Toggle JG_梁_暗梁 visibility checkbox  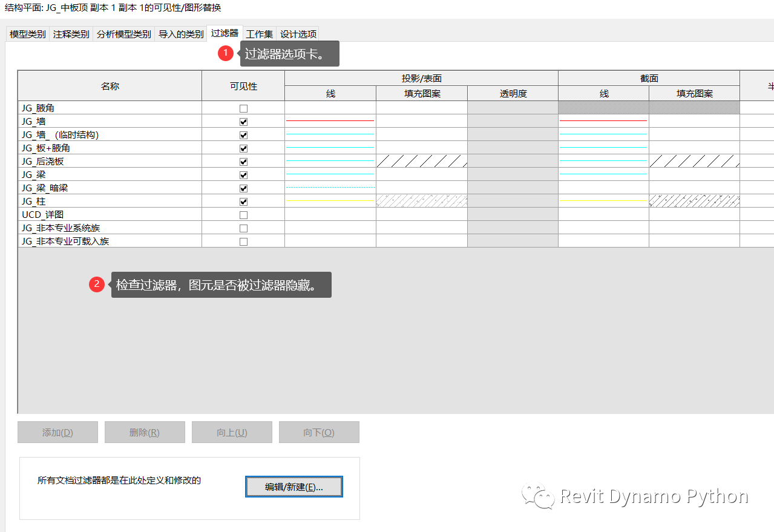coord(243,188)
